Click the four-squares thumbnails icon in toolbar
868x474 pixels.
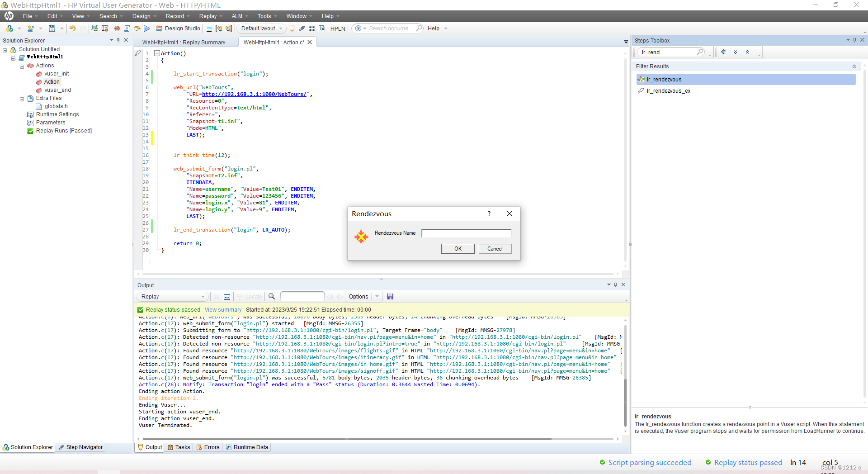[312, 28]
